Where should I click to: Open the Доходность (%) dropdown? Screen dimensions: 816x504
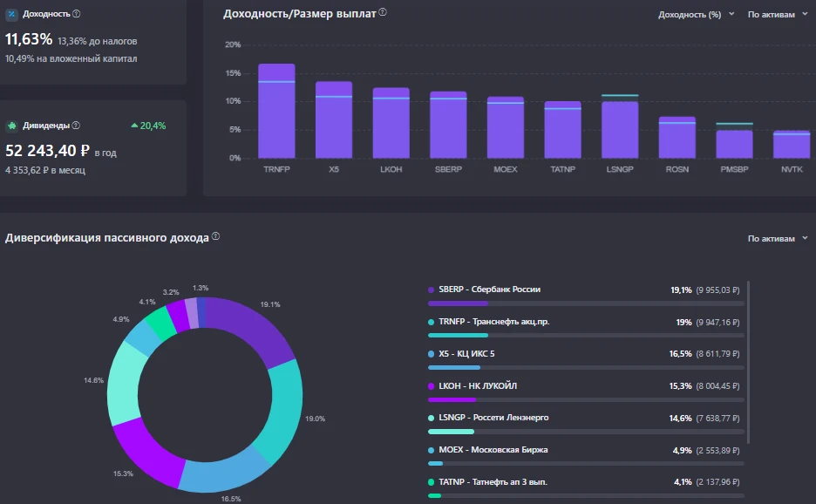pyautogui.click(x=696, y=15)
